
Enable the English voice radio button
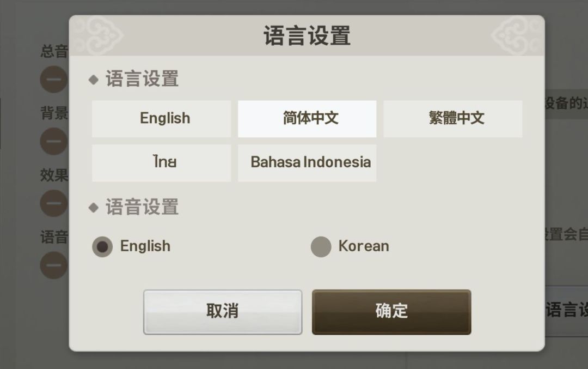point(102,247)
